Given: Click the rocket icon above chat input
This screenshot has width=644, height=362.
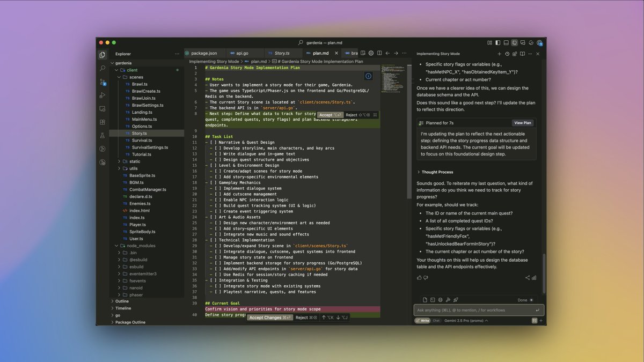Looking at the screenshot, I should click(x=455, y=300).
